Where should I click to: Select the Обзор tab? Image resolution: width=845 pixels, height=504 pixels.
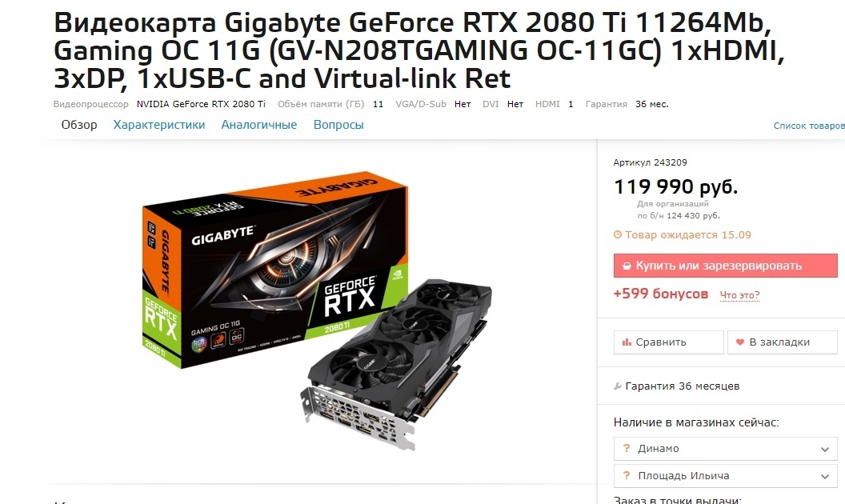pos(79,125)
